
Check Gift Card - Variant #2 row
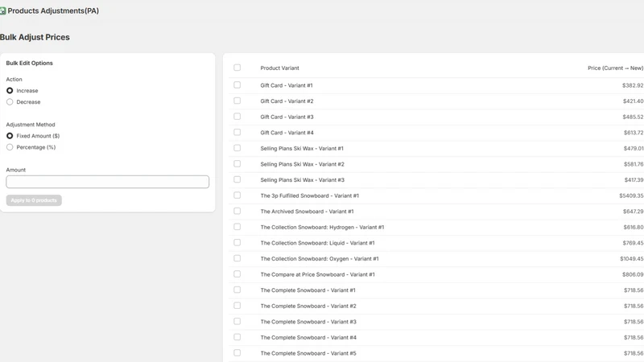click(x=237, y=101)
